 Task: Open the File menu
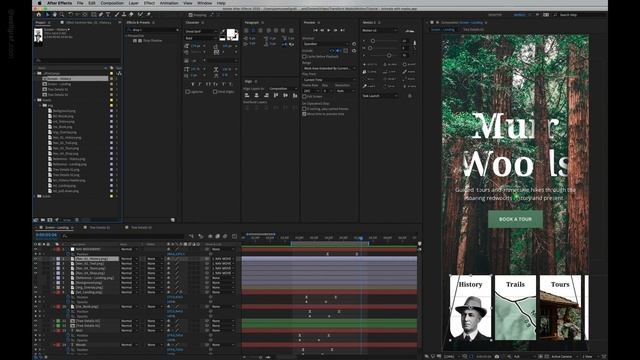(x=80, y=3)
